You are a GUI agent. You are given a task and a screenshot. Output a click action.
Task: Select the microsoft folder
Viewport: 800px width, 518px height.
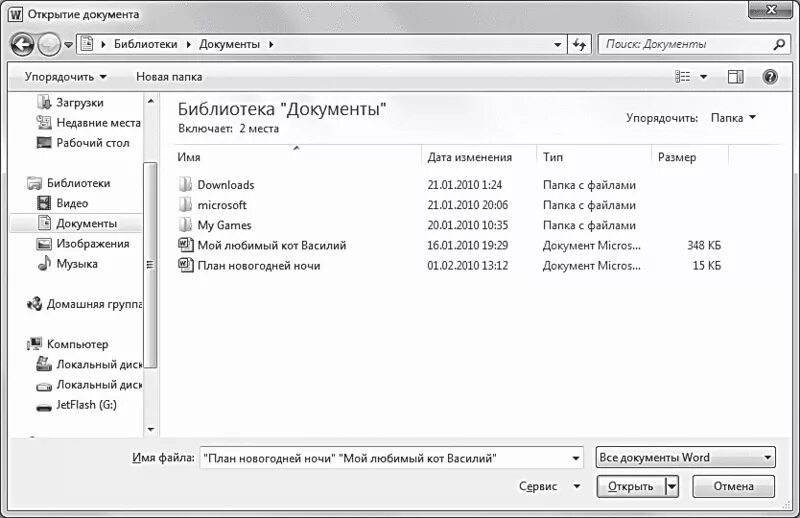[222, 205]
